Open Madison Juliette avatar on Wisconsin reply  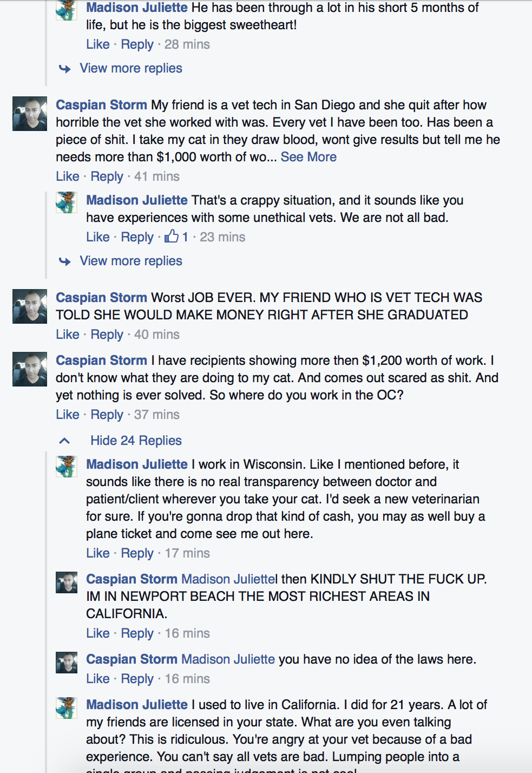pyautogui.click(x=67, y=467)
